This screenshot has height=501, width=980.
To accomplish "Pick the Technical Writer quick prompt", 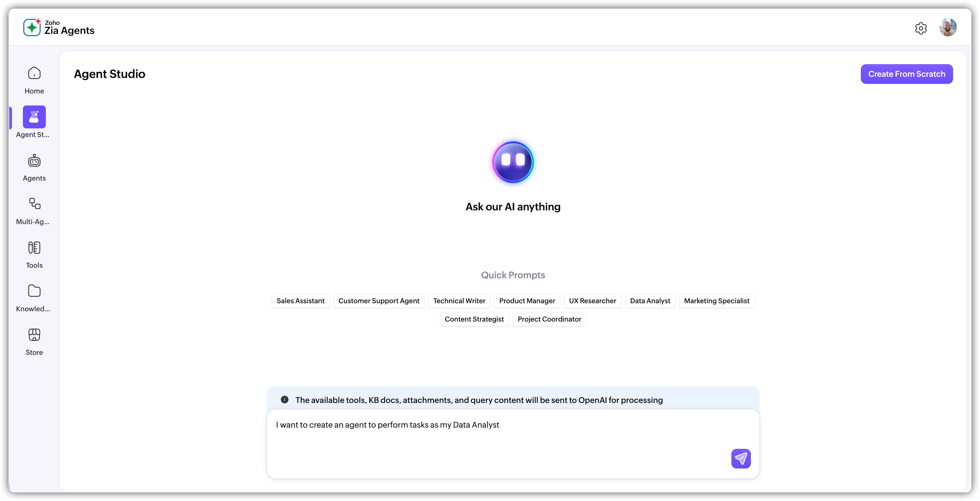I will point(459,301).
